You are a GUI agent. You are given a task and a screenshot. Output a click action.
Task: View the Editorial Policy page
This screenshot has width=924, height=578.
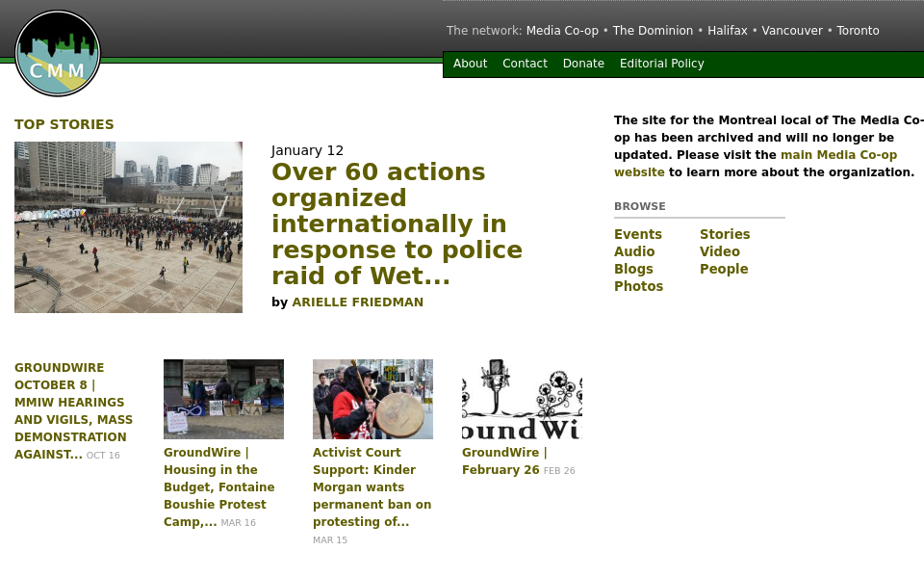661,64
